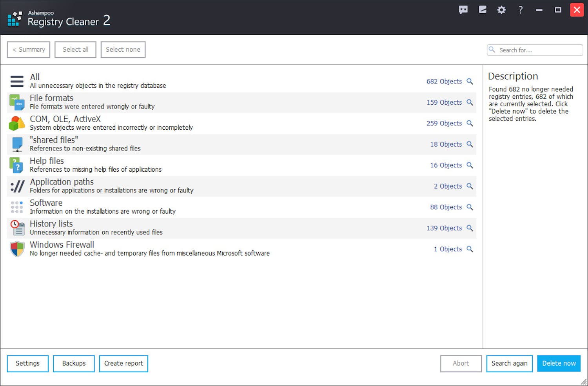Click the Software dots grid icon
Screen dimensions: 588x386
17,207
